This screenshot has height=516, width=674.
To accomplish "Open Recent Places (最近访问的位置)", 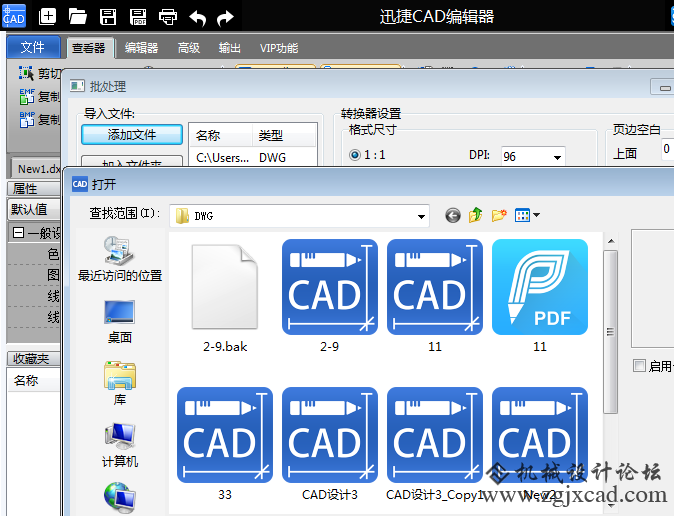I will pyautogui.click(x=120, y=258).
